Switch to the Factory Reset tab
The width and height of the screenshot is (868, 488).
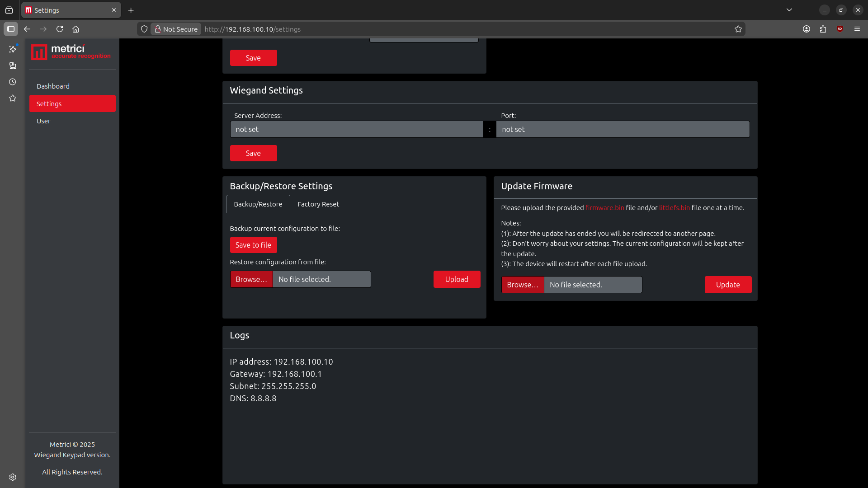point(318,204)
